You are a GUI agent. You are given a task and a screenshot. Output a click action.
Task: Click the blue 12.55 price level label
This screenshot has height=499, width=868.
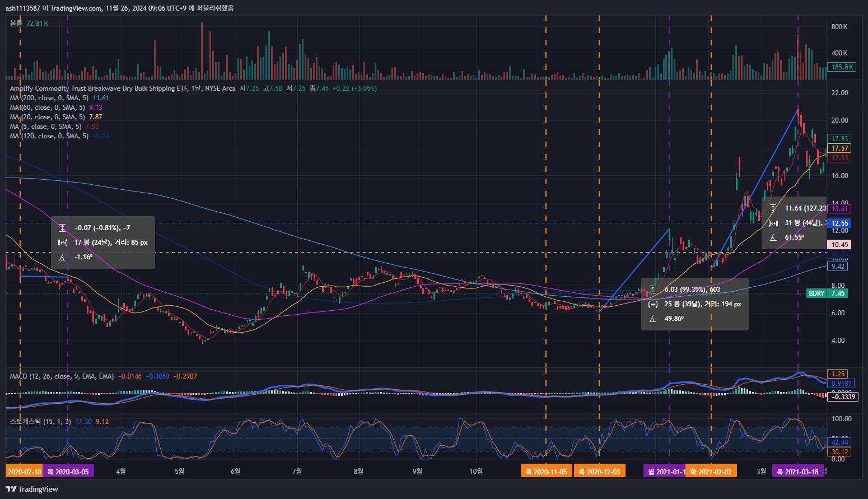[839, 223]
